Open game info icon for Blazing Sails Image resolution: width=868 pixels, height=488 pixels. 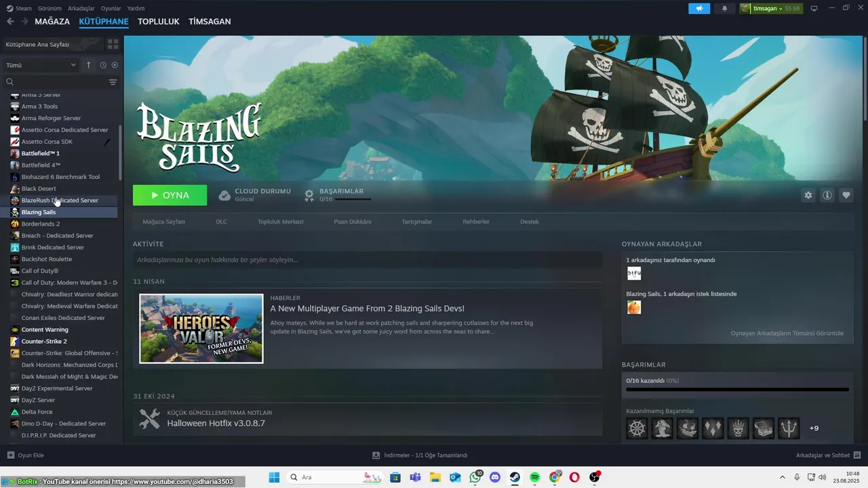click(827, 195)
